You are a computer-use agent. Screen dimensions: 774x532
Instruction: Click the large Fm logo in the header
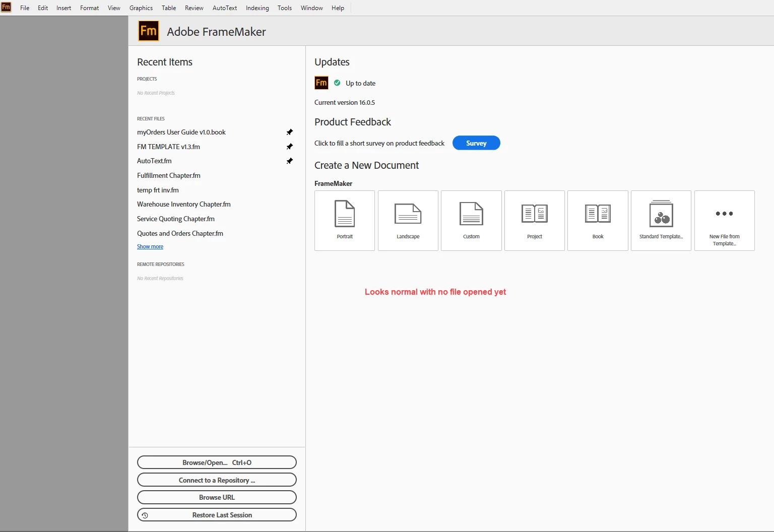pos(149,31)
